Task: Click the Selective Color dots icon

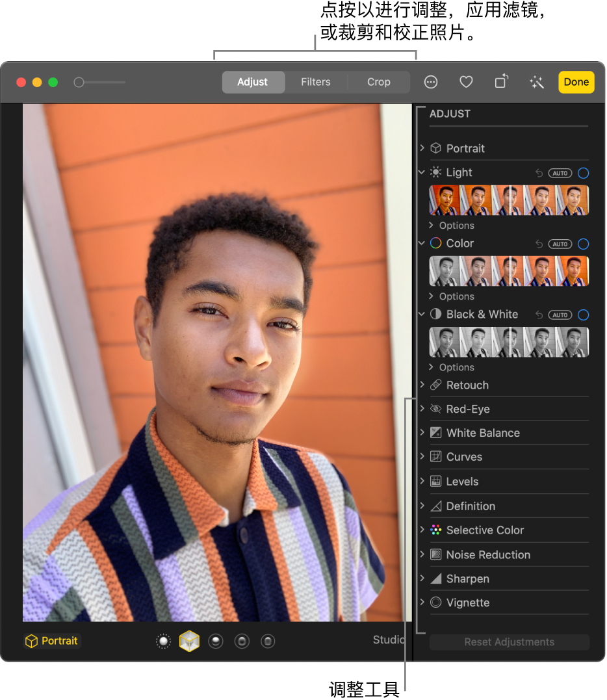Action: [x=435, y=530]
